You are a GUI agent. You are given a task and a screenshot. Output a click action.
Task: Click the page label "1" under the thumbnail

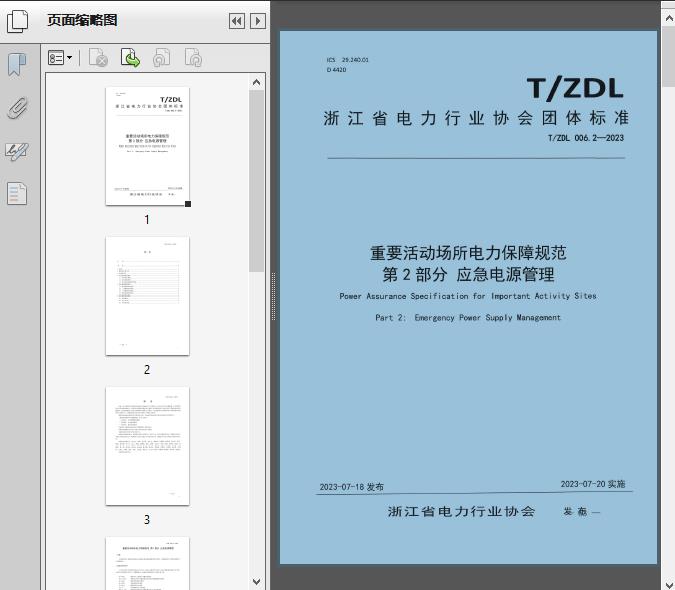click(147, 219)
